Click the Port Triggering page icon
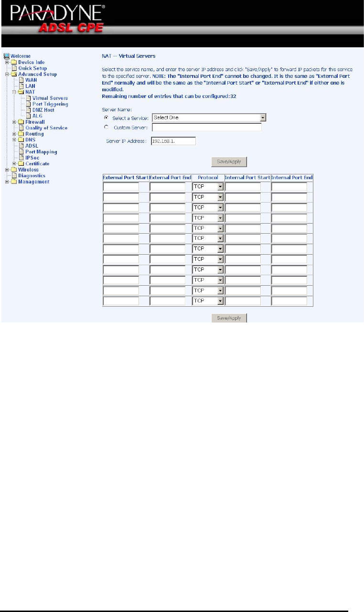This screenshot has width=364, height=612. tap(28, 104)
